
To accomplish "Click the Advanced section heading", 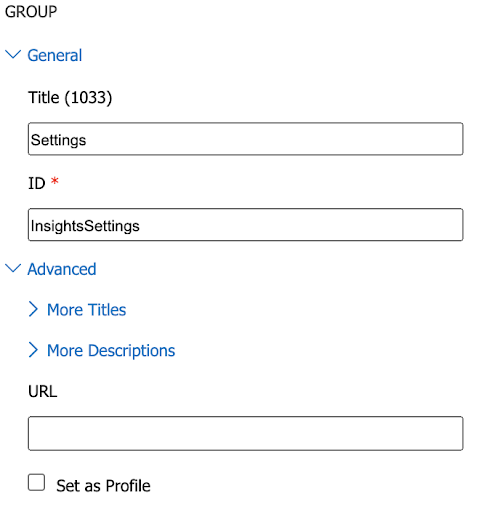I will tap(62, 269).
